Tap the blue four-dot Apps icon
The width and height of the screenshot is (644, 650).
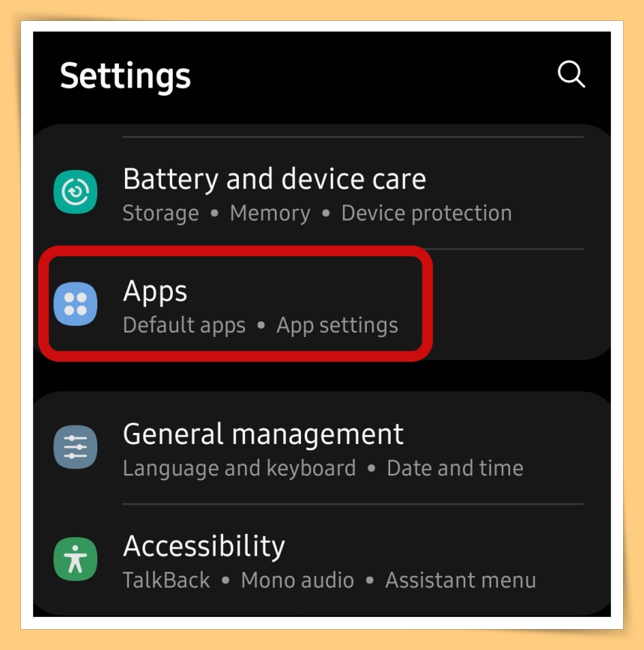[x=76, y=304]
